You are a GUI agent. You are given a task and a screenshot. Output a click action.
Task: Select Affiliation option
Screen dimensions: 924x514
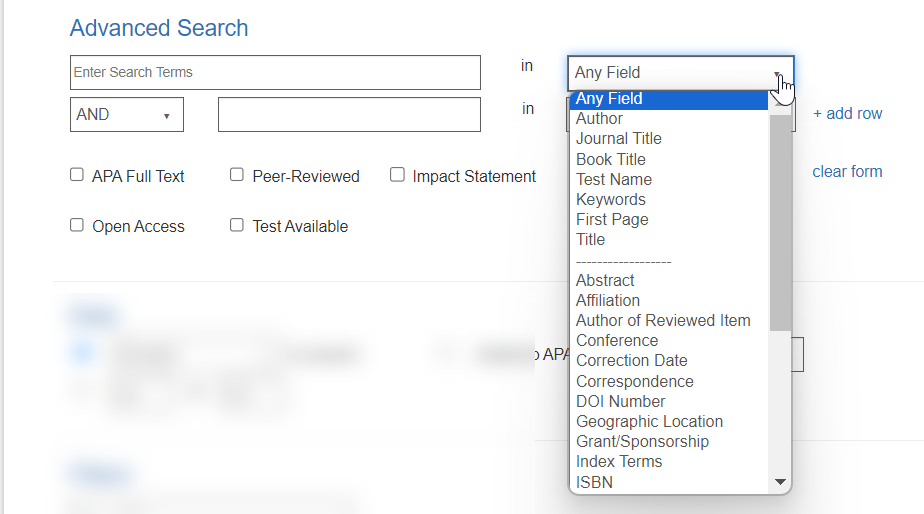[x=669, y=300]
